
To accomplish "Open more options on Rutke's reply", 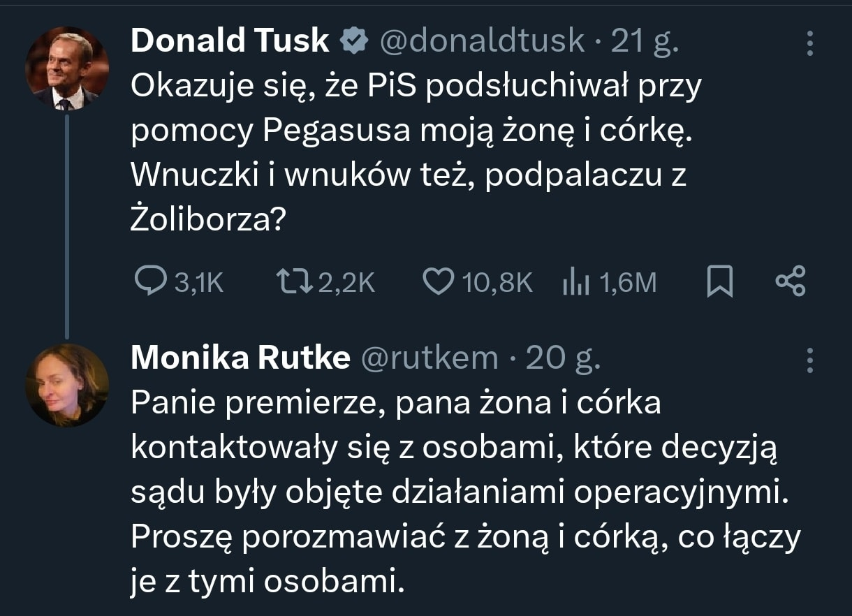I will click(810, 359).
